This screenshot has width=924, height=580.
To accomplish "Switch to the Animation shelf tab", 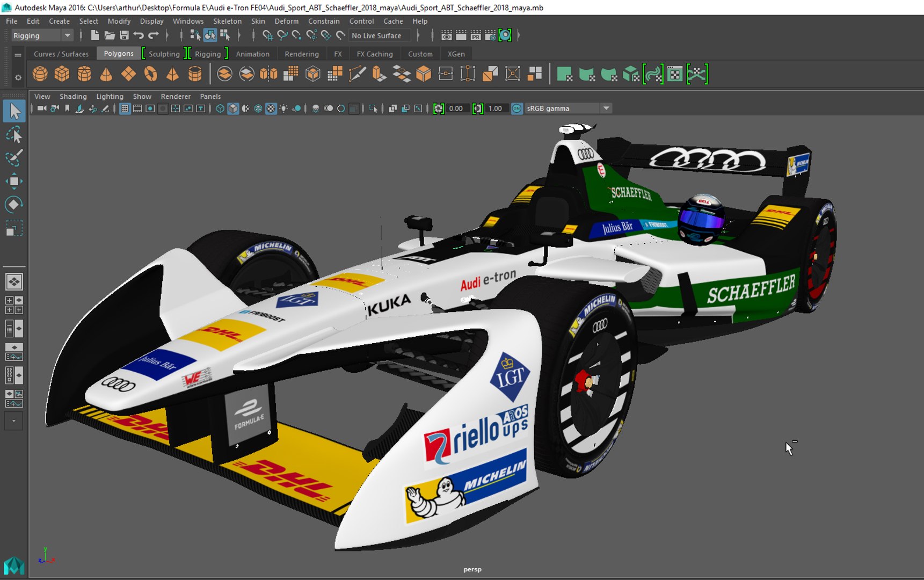I will pos(252,54).
